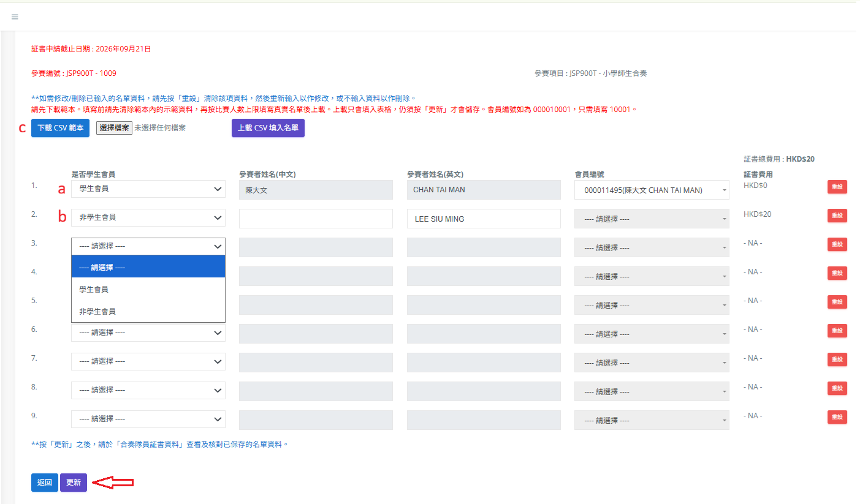Click the Chinese name field in row 2

(316, 219)
